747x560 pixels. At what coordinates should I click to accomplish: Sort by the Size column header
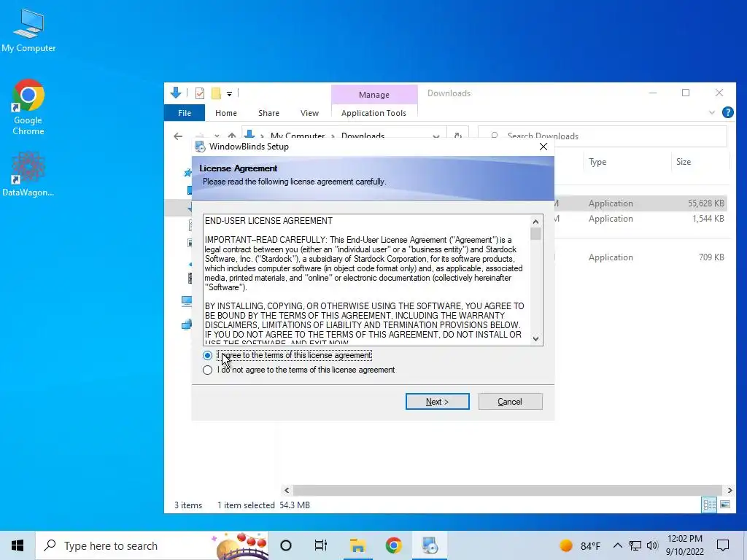pos(683,162)
